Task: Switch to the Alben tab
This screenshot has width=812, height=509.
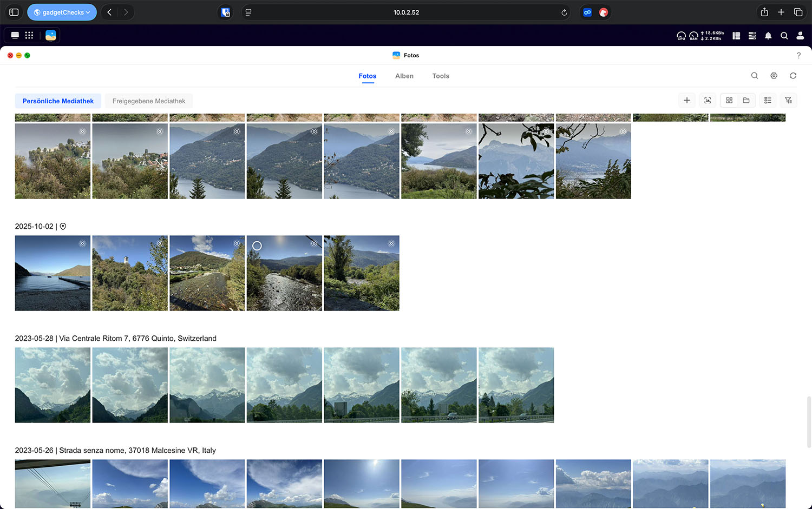Action: coord(404,76)
